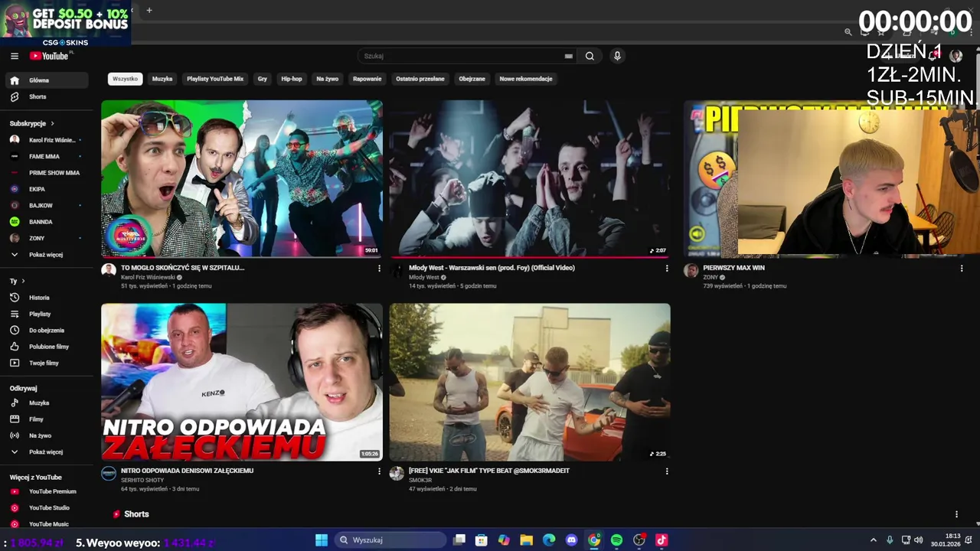Select the Hip-hop filter chip
The width and height of the screenshot is (980, 551).
(x=291, y=79)
